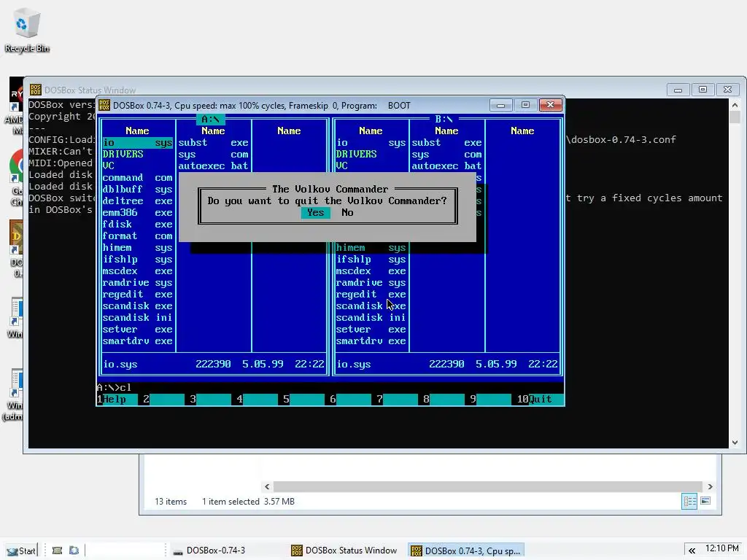The height and width of the screenshot is (560, 747).
Task: Select regedit exe in the A:\ panel
Action: pos(138,294)
